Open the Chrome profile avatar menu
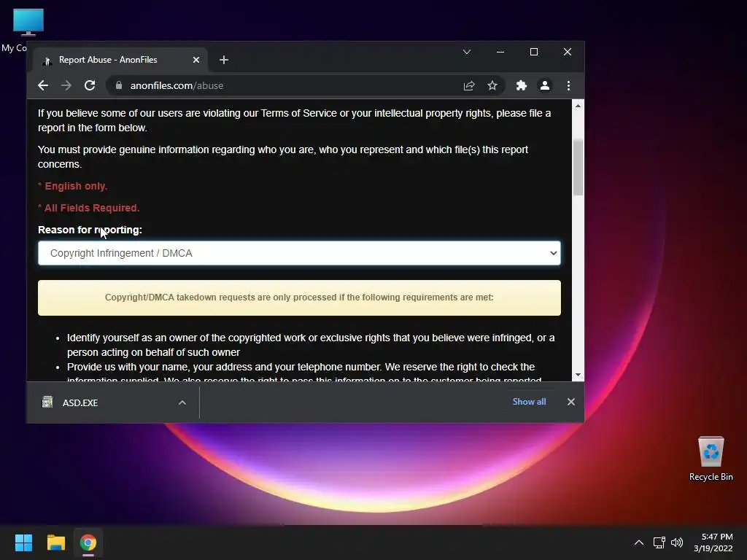The width and height of the screenshot is (747, 560). [x=544, y=86]
